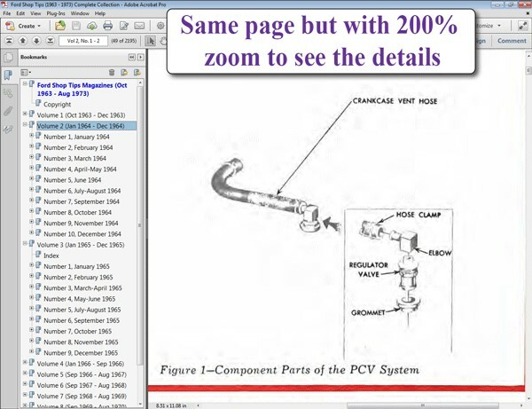This screenshot has width=532, height=409.
Task: Expand Number 3, March 1964 bookmark
Action: pyautogui.click(x=32, y=158)
